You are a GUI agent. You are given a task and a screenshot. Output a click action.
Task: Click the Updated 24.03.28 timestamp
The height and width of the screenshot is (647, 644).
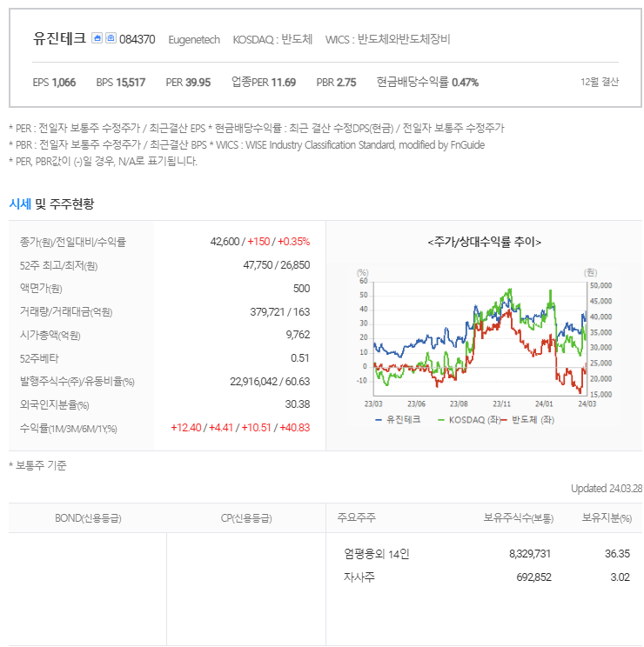(607, 489)
